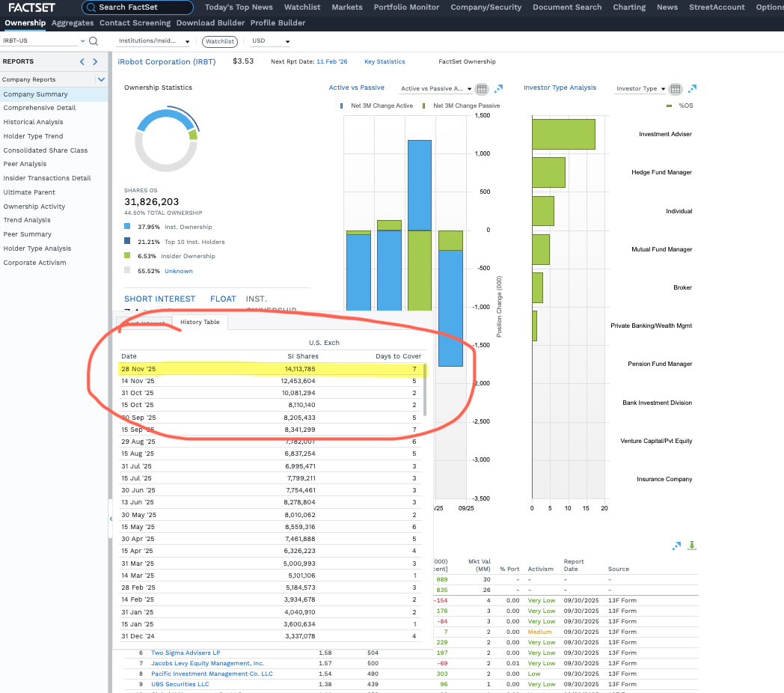Select the 14 Nov '25 history row
The width and height of the screenshot is (784, 693).
coord(271,381)
